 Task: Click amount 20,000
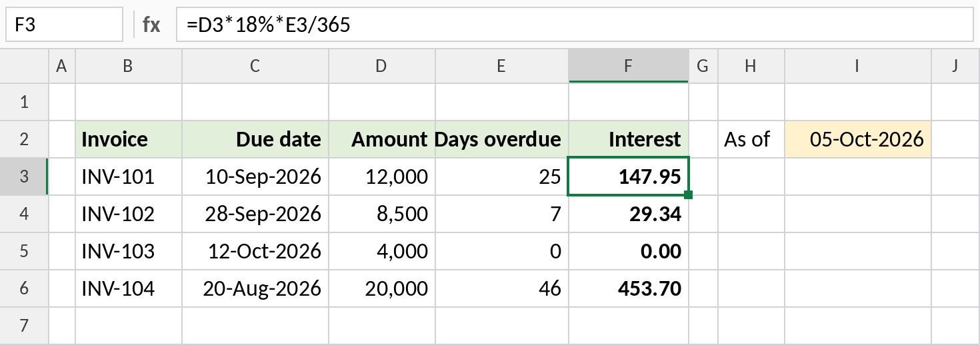pos(382,288)
